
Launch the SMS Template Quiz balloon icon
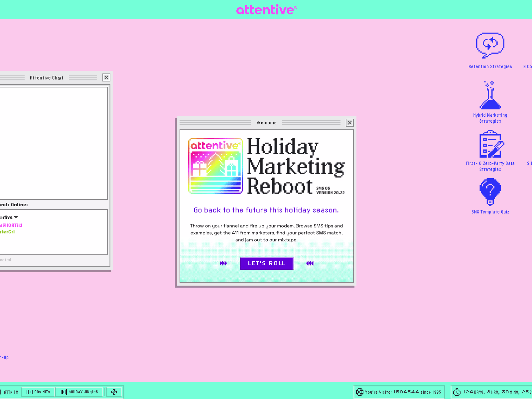490,192
